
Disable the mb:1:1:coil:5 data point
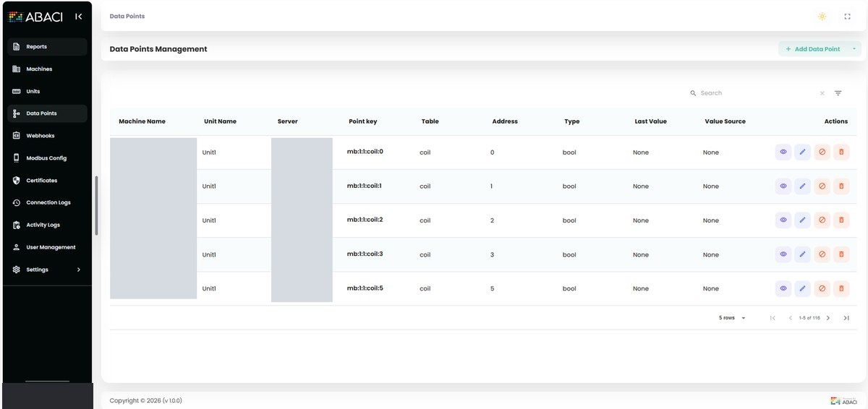822,288
